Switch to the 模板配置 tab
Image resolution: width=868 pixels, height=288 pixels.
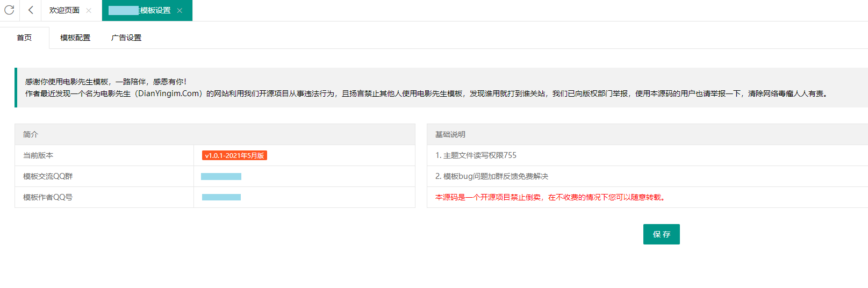[x=75, y=38]
